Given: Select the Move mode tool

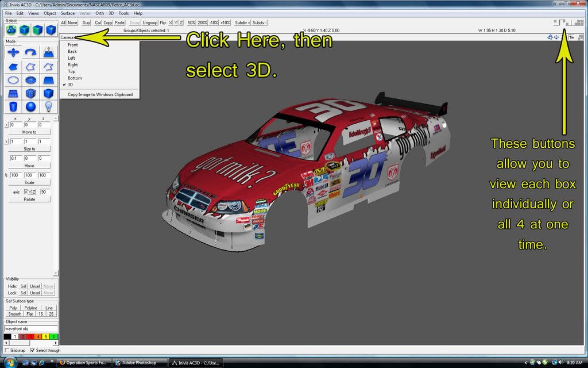Looking at the screenshot, I should pyautogui.click(x=13, y=53).
